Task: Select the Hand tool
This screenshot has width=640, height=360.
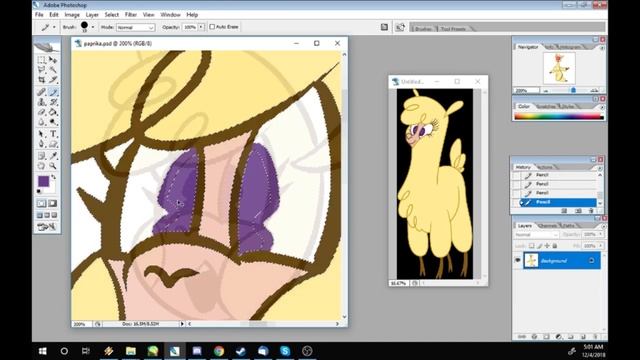Action: point(42,166)
